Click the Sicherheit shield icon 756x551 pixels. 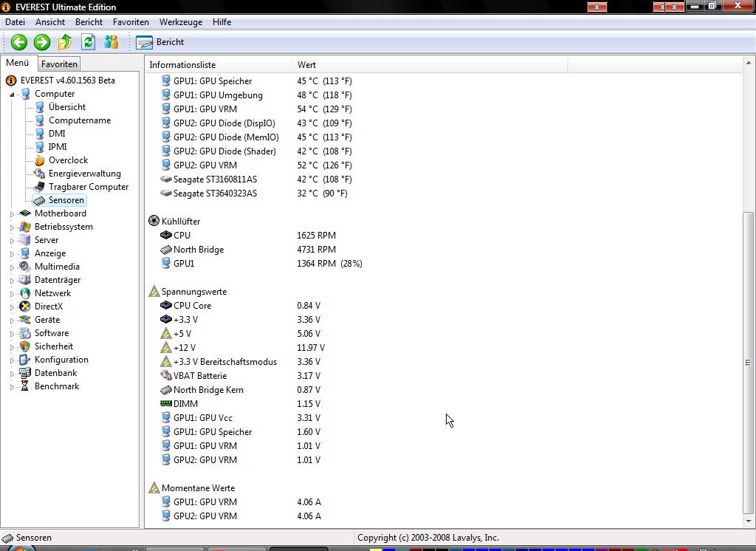pos(25,346)
